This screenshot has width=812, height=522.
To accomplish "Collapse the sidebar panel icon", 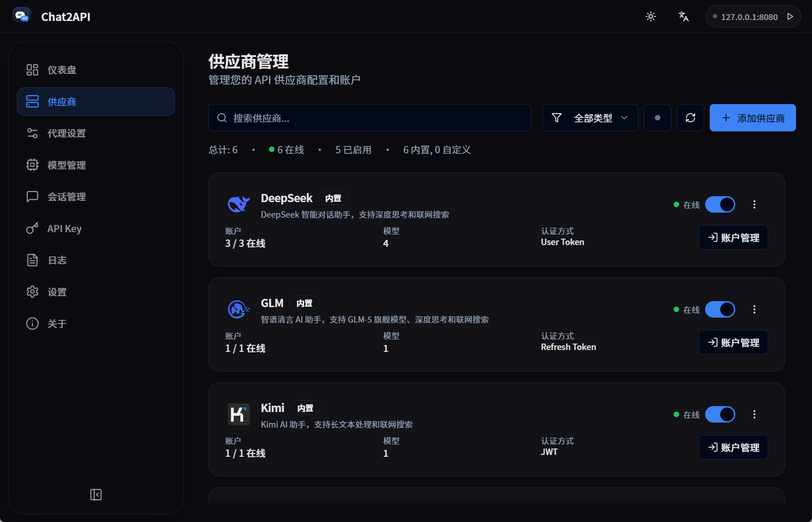I will [x=96, y=495].
